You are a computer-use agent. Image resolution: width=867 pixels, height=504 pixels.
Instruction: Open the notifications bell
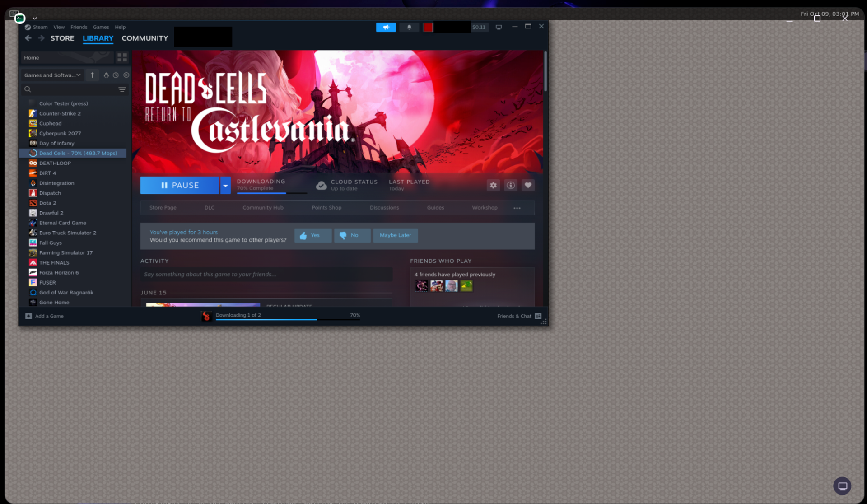pos(409,27)
